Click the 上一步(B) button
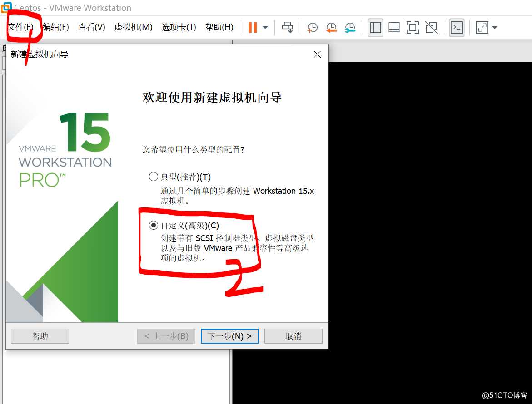Image resolution: width=532 pixels, height=404 pixels. 166,336
